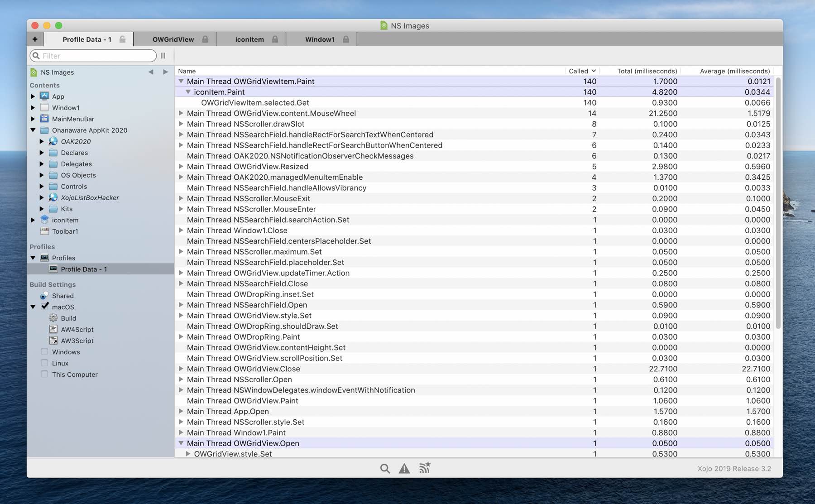This screenshot has width=815, height=504.
Task: Click the vertical scrollbar of profile list
Action: 778,203
